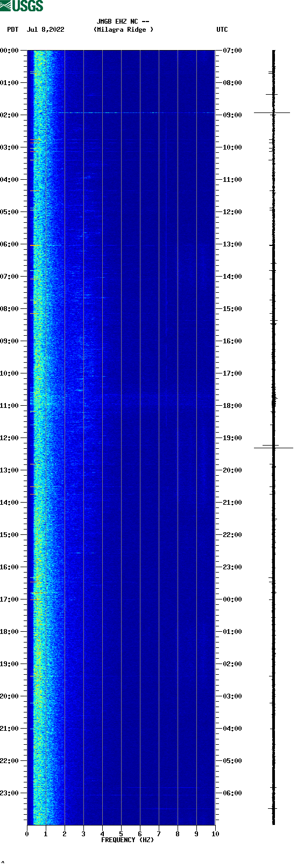The height and width of the screenshot is (868, 297).
Task: Click the 03:00 UTC time label
Action: (x=232, y=696)
